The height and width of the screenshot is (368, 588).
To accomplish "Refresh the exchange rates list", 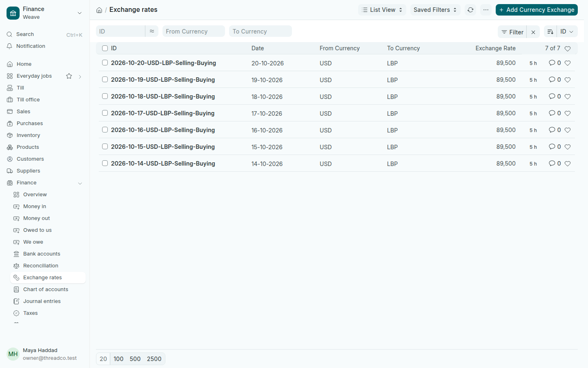I will (470, 10).
